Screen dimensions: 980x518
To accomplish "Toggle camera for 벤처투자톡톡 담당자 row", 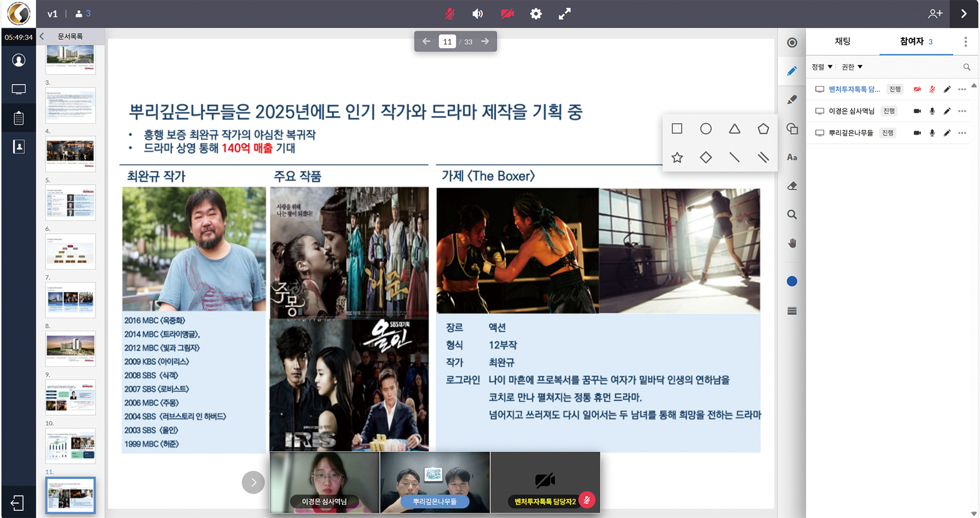I will point(917,89).
